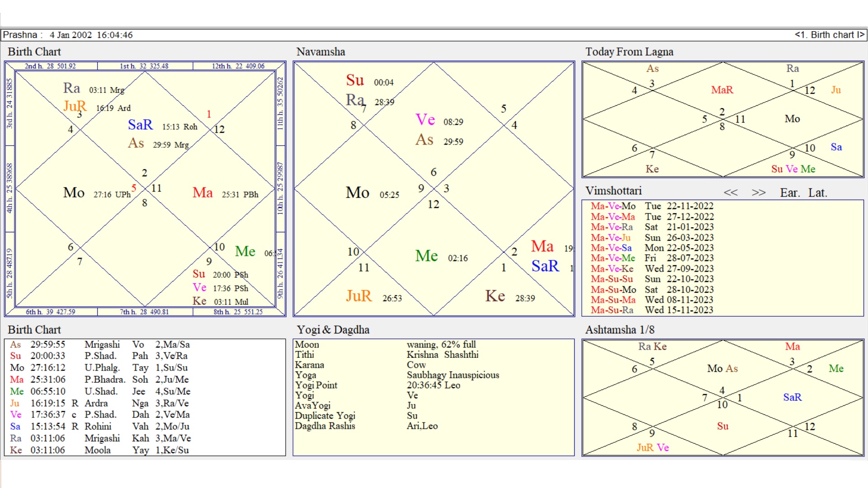
Task: Click the Yogi & Dagdha panel title
Action: tap(333, 330)
